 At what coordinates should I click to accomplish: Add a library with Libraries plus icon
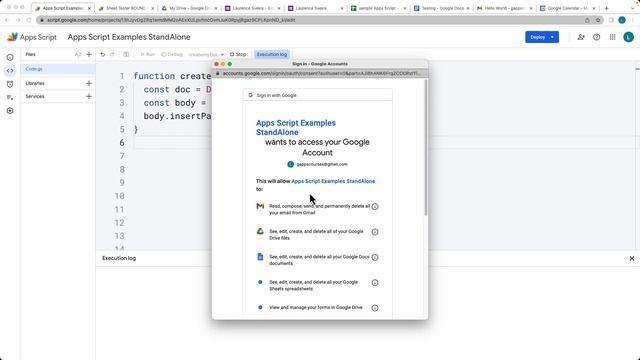(89, 83)
